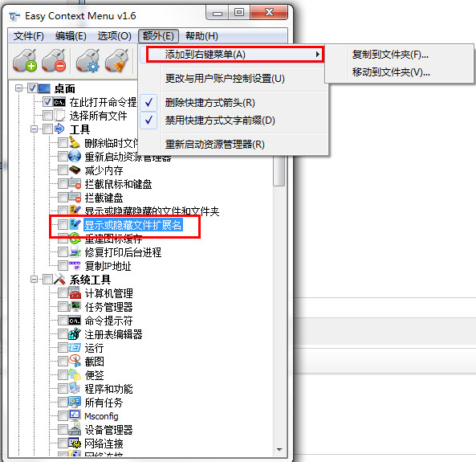Expand 添加到右键菜单 submenu arrow
This screenshot has width=476, height=462.
(317, 55)
